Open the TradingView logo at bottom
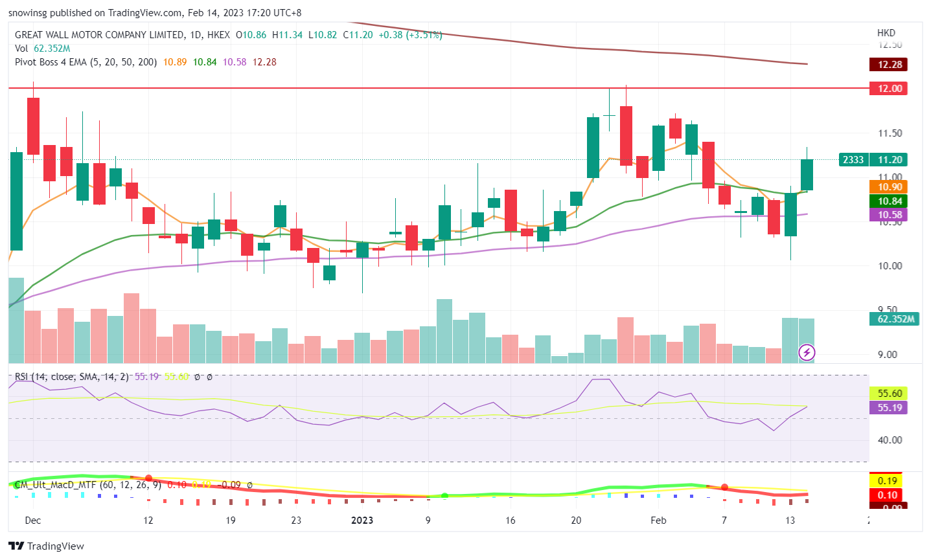 [x=47, y=546]
